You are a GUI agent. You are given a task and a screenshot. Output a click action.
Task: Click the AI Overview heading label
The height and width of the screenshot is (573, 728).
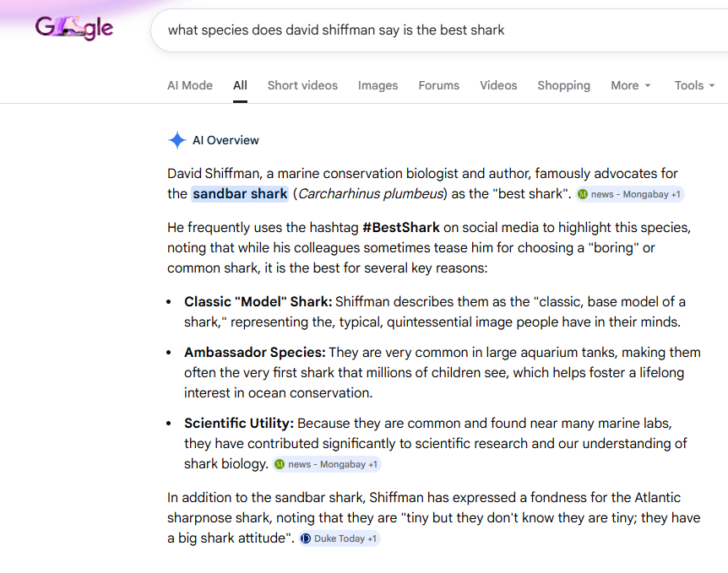[225, 141]
